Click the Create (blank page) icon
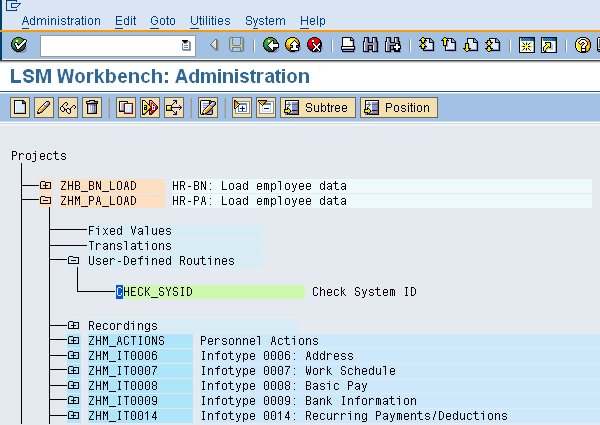 [x=20, y=107]
